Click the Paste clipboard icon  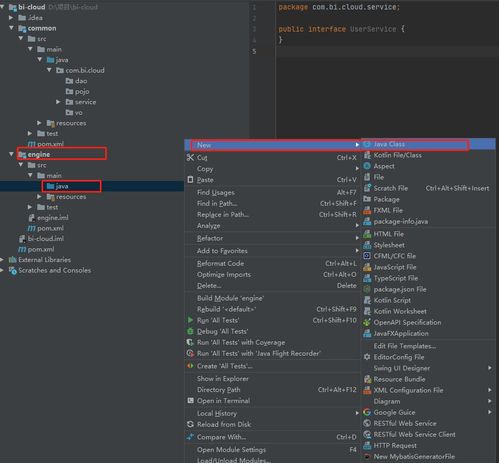(x=190, y=180)
